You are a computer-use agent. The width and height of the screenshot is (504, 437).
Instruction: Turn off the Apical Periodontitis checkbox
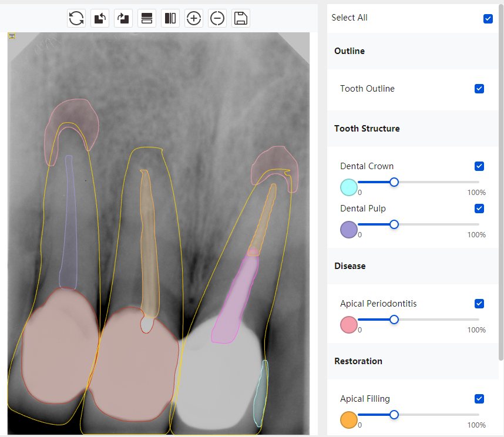tap(479, 304)
